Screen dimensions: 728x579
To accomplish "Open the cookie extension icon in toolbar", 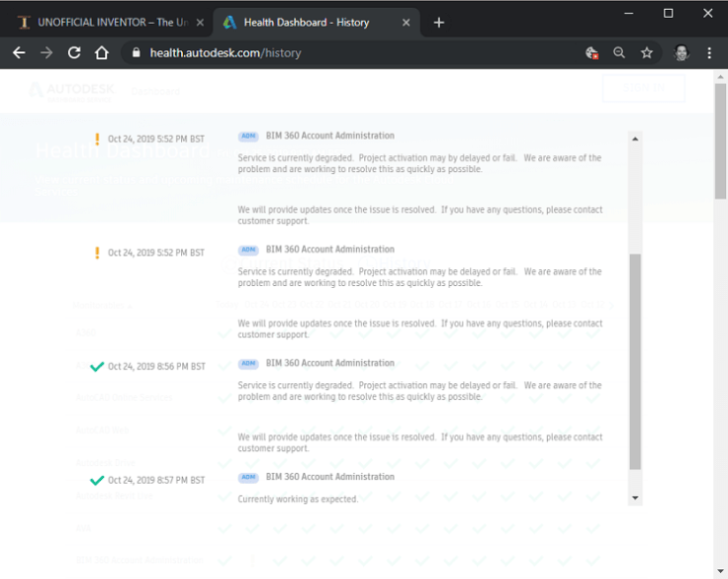I will 591,53.
